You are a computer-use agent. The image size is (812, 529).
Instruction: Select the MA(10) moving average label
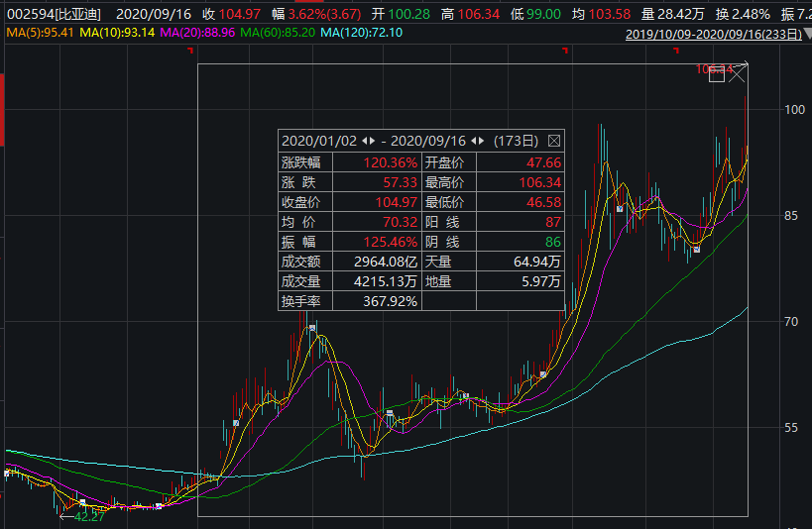point(115,33)
